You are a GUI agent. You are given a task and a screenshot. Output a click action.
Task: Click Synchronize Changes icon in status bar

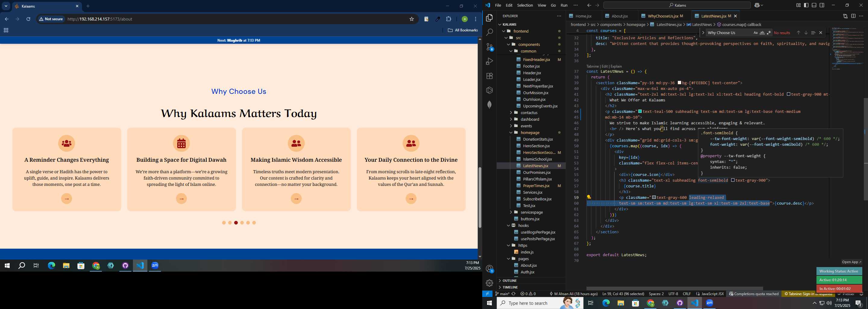tap(514, 294)
